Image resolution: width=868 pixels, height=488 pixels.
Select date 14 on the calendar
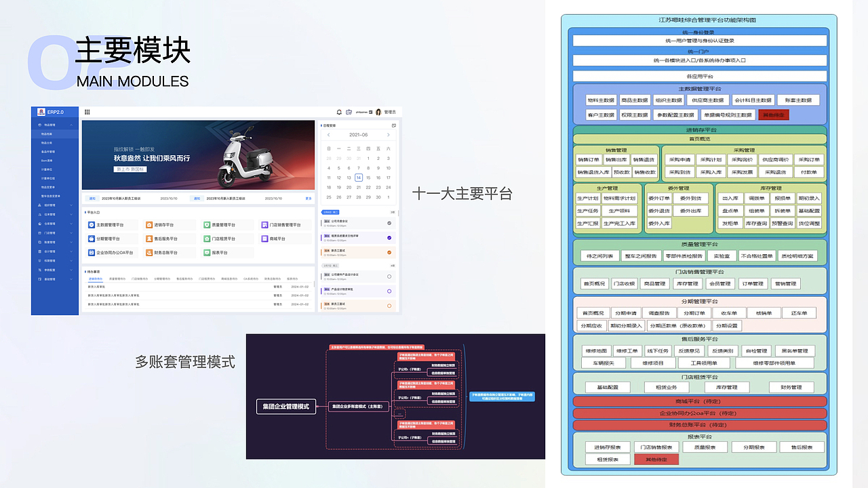pos(359,178)
